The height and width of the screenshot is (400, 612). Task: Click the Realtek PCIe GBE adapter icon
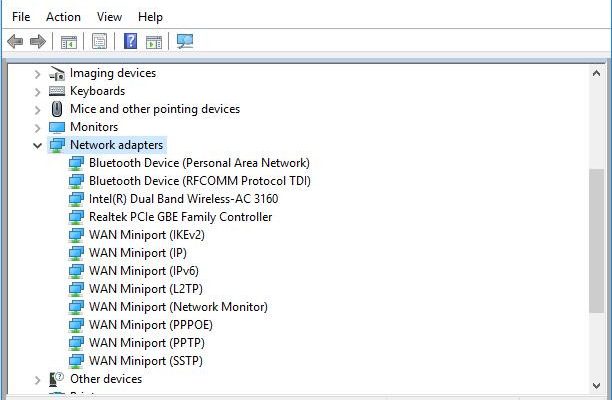pyautogui.click(x=77, y=217)
